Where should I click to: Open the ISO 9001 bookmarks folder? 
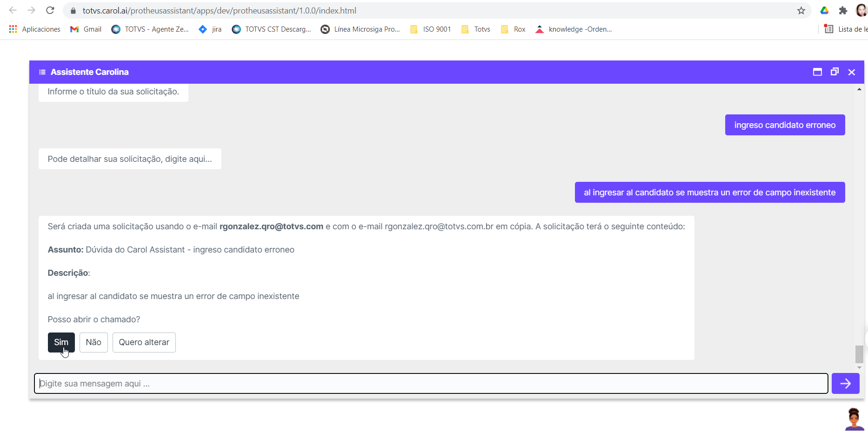[430, 29]
